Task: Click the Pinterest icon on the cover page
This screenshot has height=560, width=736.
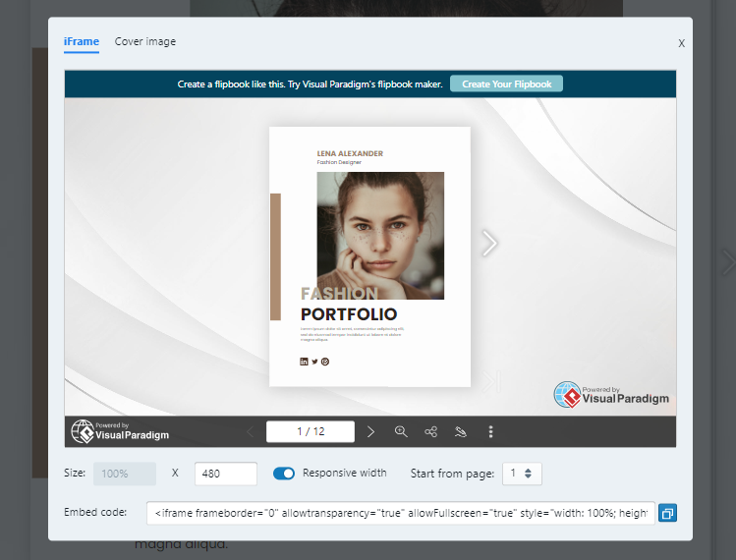Action: [x=325, y=362]
